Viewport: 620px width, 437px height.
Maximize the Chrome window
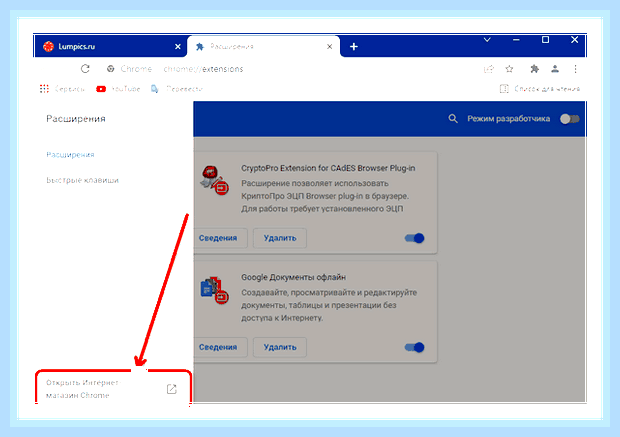click(x=545, y=40)
